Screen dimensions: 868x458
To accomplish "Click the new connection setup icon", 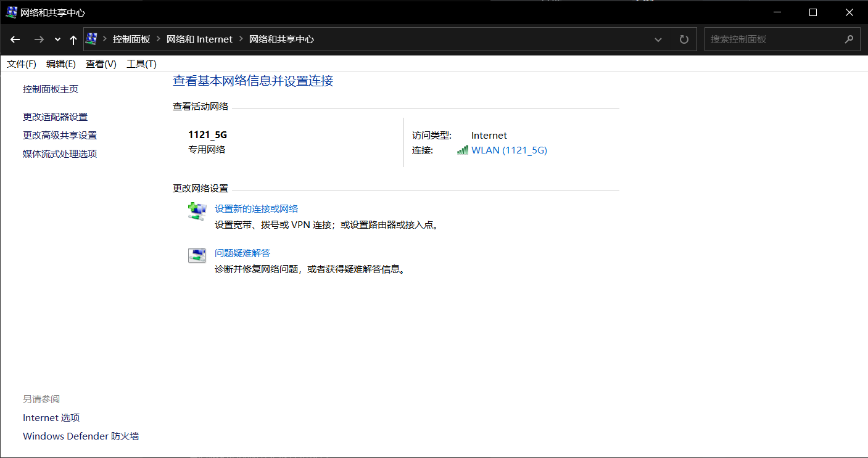I will click(196, 211).
